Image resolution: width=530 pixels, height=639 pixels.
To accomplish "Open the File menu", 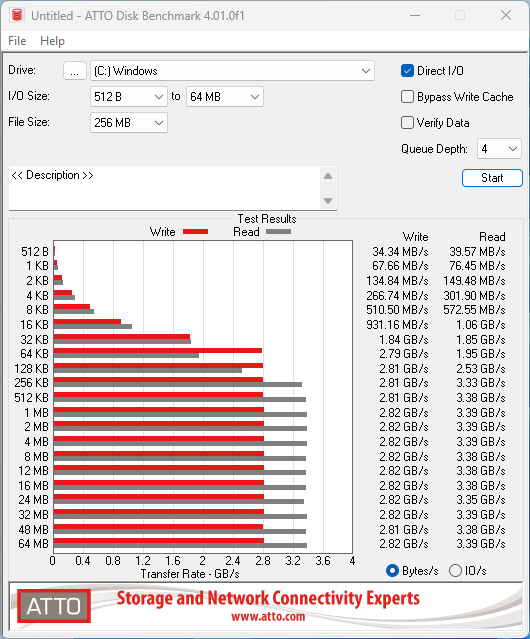I will click(17, 41).
